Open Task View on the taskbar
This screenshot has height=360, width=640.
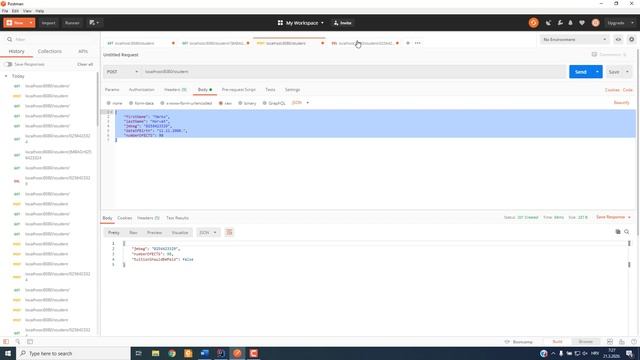(x=138, y=353)
